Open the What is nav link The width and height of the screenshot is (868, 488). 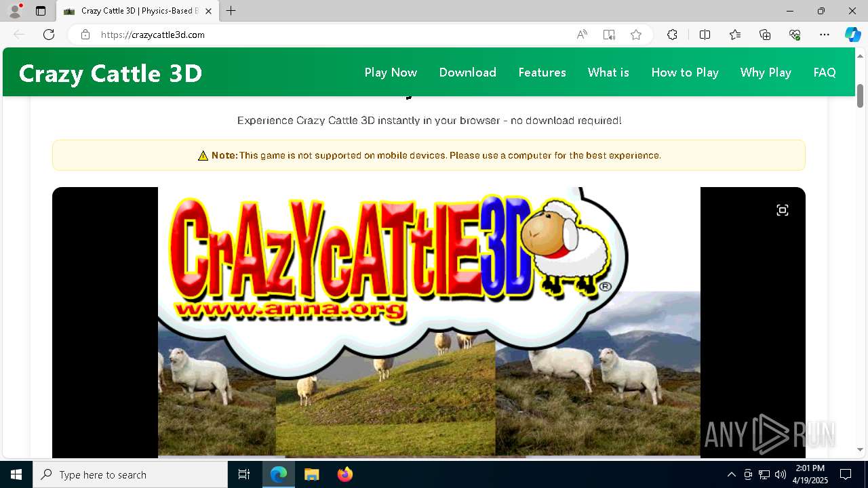(608, 73)
